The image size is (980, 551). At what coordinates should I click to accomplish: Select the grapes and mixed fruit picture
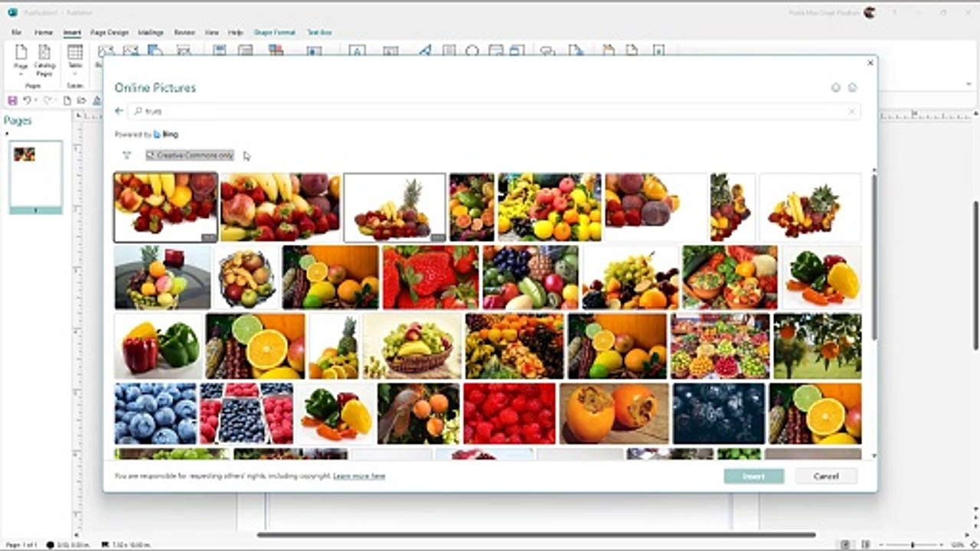click(631, 277)
